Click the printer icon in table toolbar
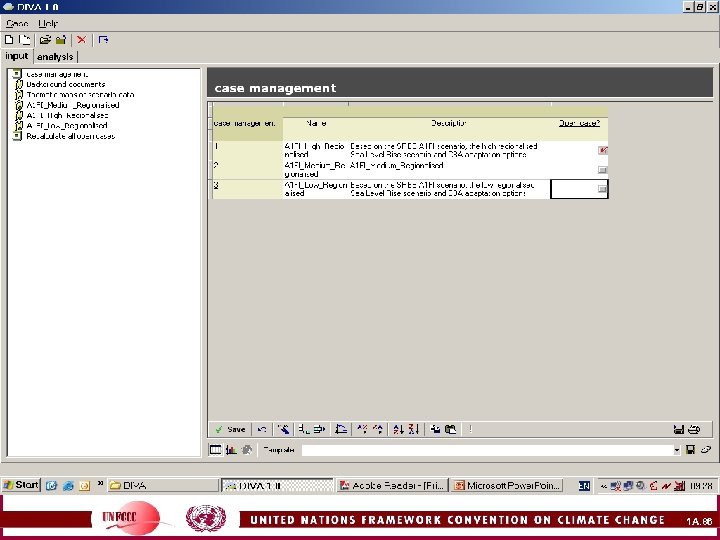The height and width of the screenshot is (540, 720). tap(694, 430)
